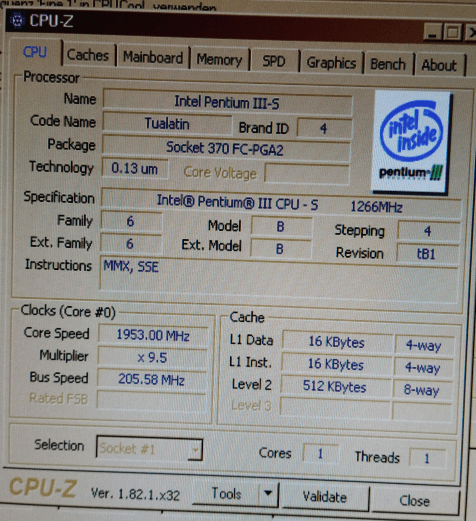Click the Package value Socket 370 FC-PGA2
The image size is (476, 521).
click(226, 148)
